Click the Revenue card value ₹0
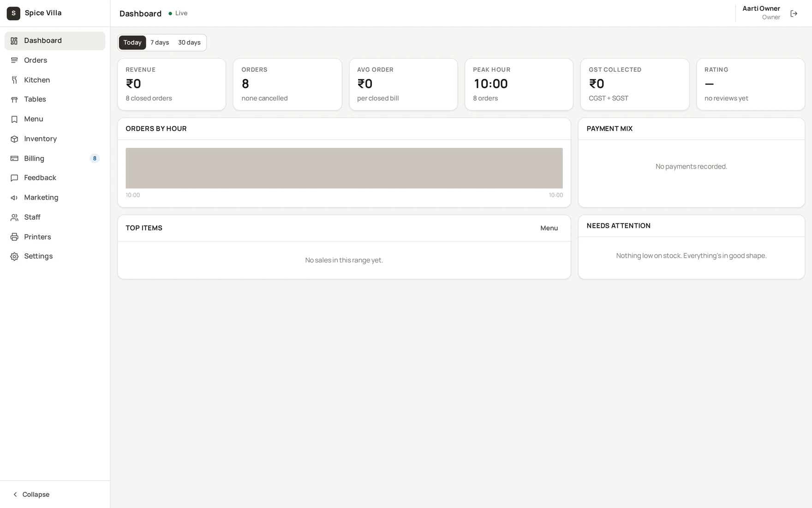This screenshot has height=508, width=812. 133,84
